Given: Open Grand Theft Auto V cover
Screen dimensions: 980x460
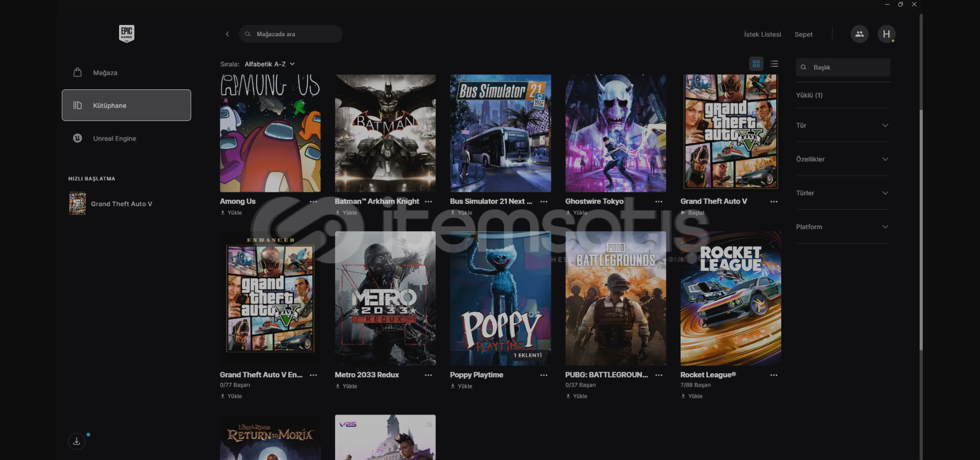Looking at the screenshot, I should point(731,133).
